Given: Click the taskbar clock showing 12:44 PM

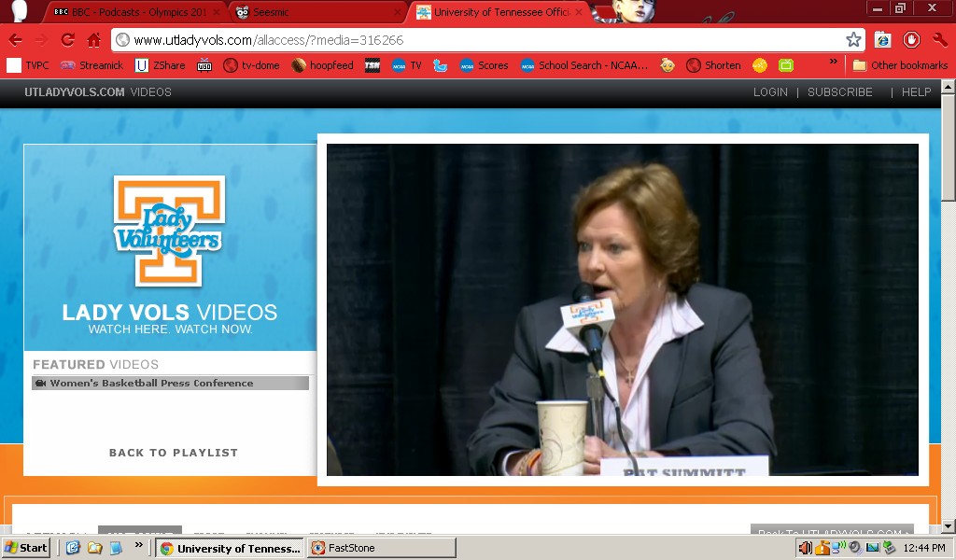Looking at the screenshot, I should click(x=924, y=548).
